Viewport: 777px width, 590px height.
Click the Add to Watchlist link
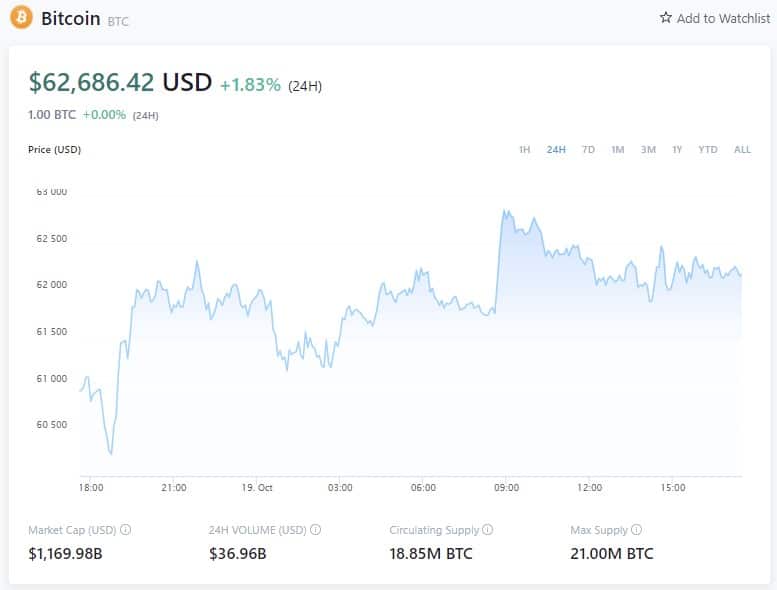pyautogui.click(x=715, y=18)
